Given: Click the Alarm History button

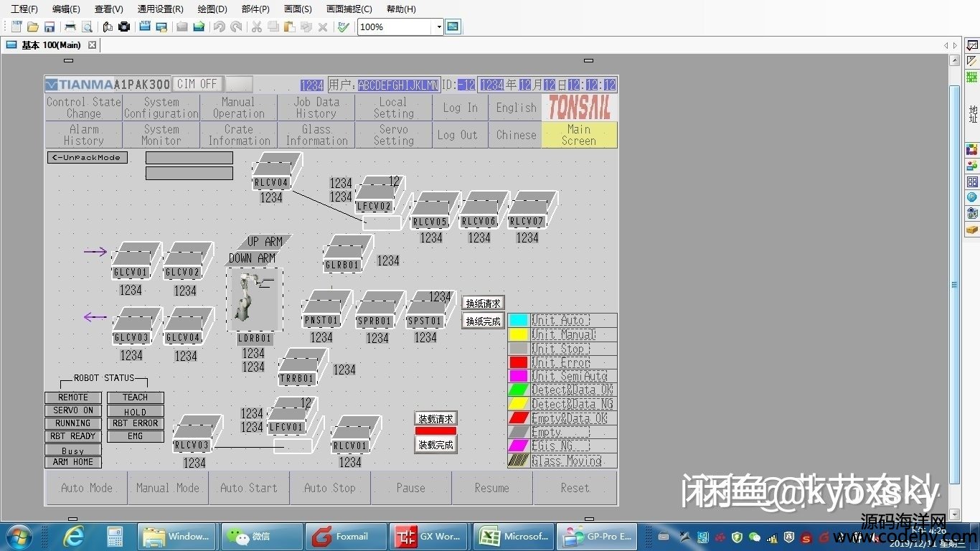Looking at the screenshot, I should point(83,135).
